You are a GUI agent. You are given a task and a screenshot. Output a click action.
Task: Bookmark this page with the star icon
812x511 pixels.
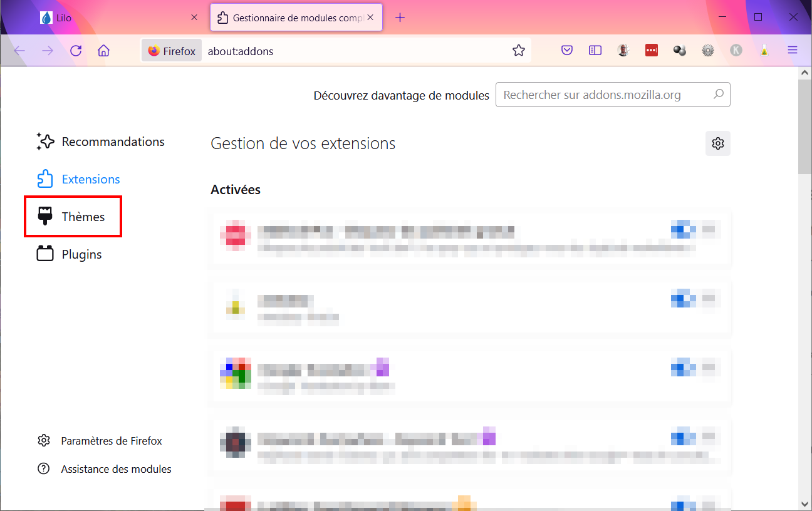coord(519,51)
